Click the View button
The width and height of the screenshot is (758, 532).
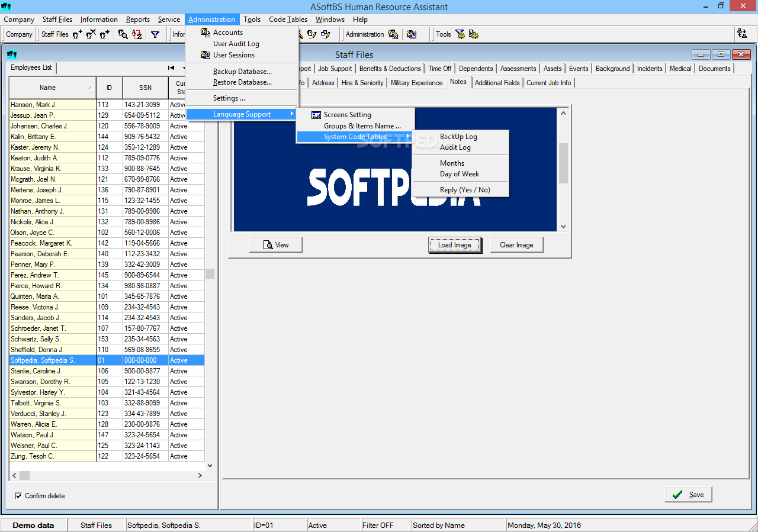[276, 245]
